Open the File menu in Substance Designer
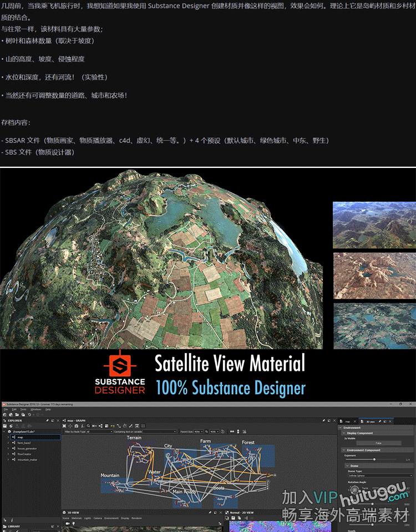This screenshot has width=416, height=532. coord(6,409)
